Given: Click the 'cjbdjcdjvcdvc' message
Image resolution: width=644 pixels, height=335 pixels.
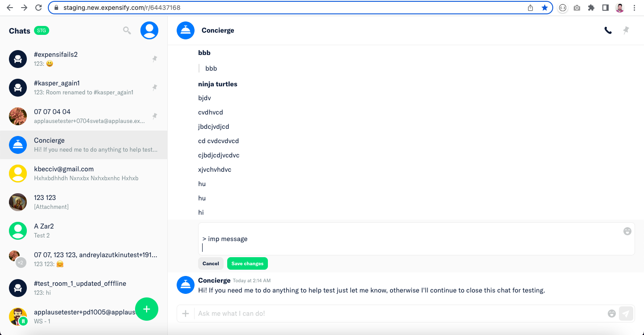Looking at the screenshot, I should [219, 155].
